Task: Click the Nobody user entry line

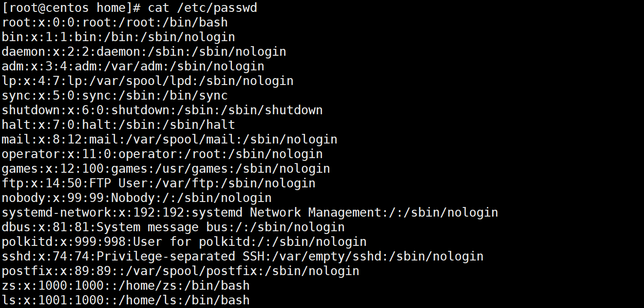Action: click(x=137, y=198)
